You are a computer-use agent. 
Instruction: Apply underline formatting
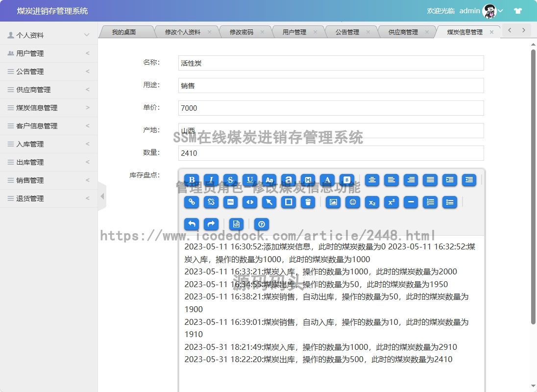point(250,180)
